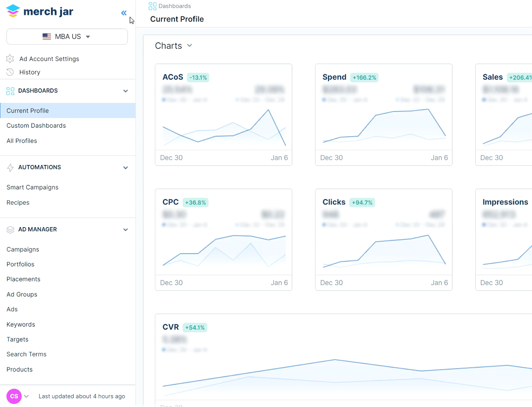
Task: Go to the Campaigns page
Action: (x=23, y=249)
